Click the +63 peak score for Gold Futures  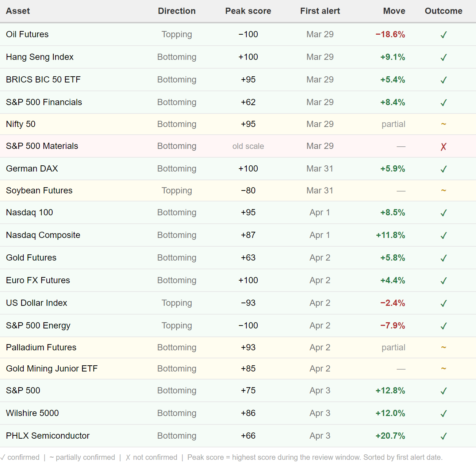pos(248,258)
